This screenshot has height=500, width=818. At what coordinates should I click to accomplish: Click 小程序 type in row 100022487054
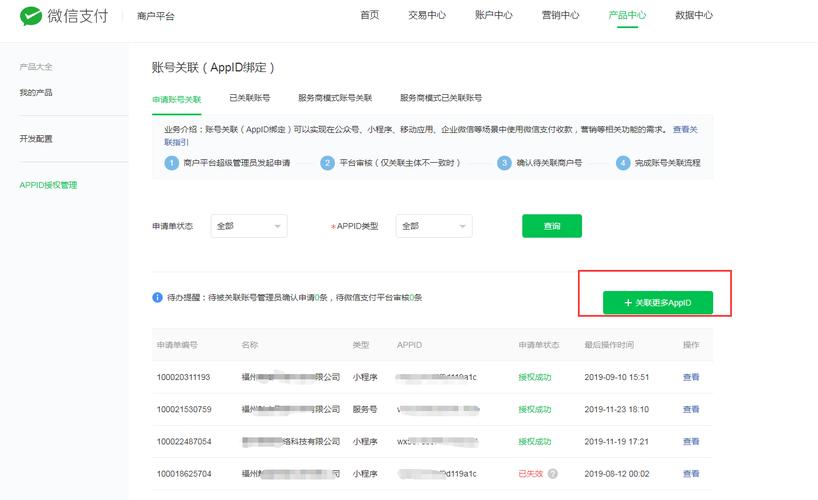point(365,442)
